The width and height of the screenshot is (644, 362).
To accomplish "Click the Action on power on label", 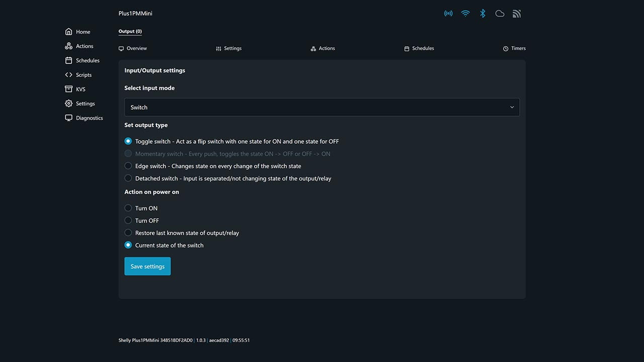I will coord(151,192).
